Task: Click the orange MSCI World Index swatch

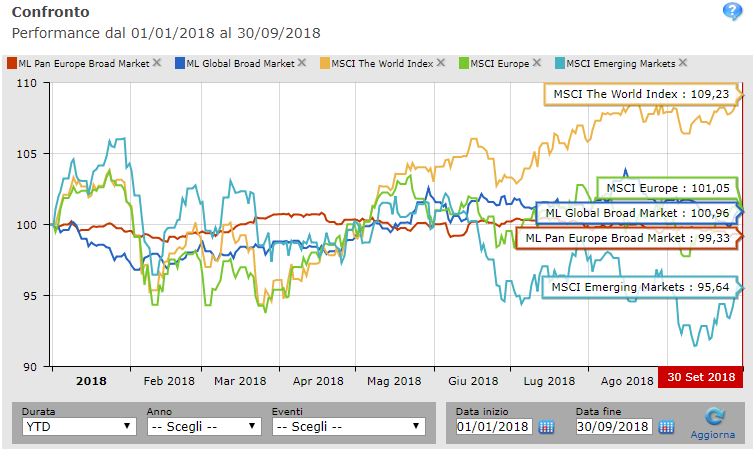Action: (325, 63)
